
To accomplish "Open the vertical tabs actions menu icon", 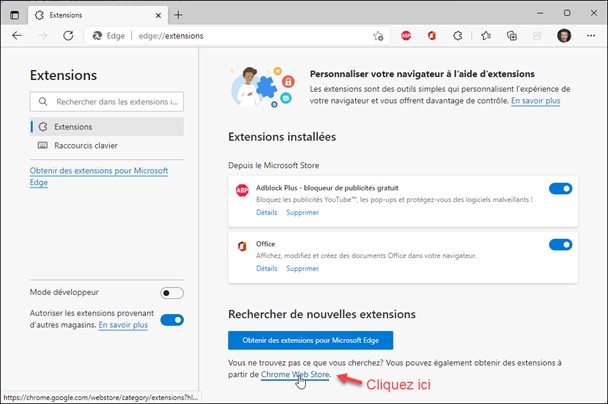I will (x=14, y=15).
